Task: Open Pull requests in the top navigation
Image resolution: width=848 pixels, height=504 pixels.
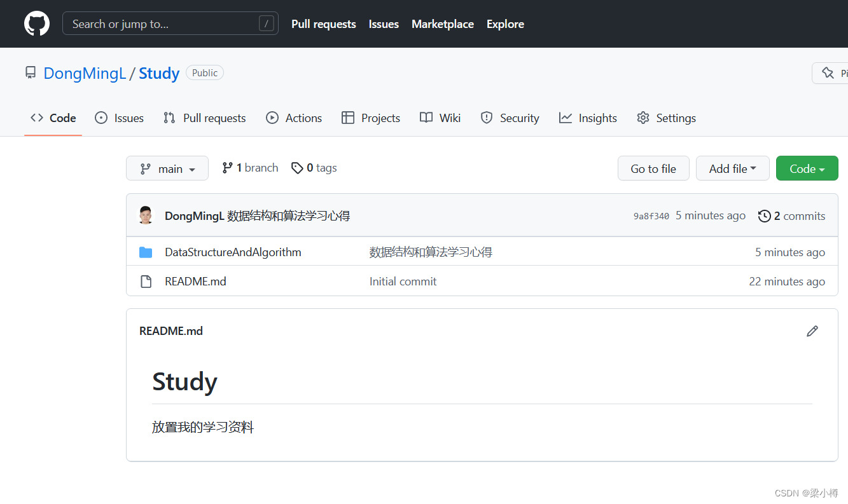Action: pos(324,24)
